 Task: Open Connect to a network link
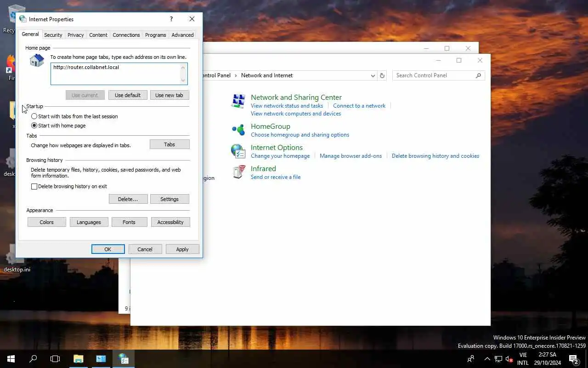tap(359, 106)
